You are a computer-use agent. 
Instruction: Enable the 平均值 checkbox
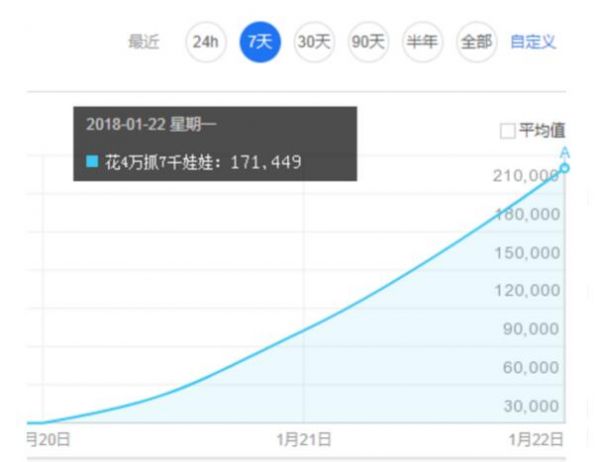tap(507, 131)
